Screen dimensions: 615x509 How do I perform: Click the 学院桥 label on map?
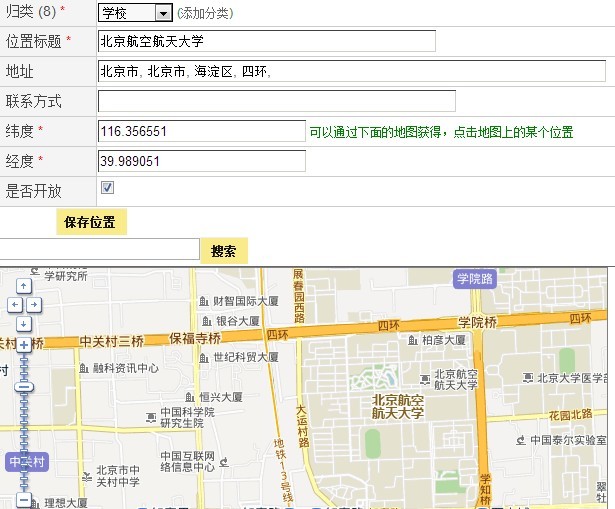coord(477,322)
